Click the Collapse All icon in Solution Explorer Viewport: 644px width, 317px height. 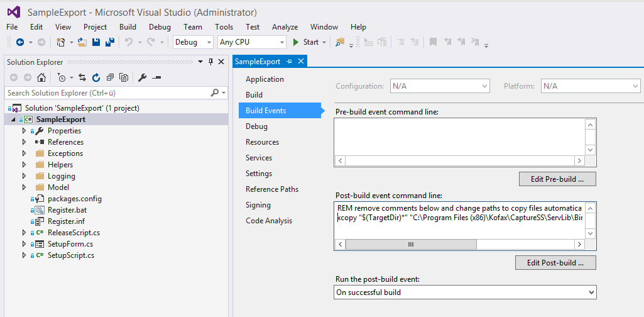tap(110, 78)
